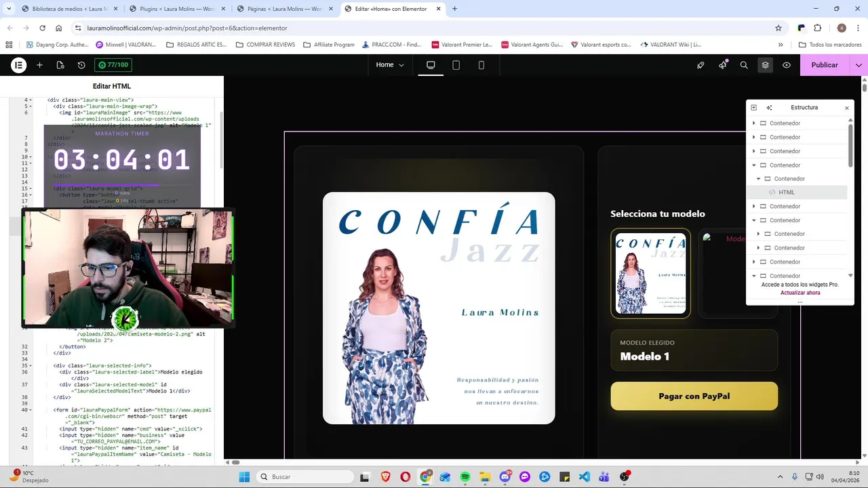Screen dimensions: 868x488
Task: Open the Home page selector dropdown
Action: point(390,65)
